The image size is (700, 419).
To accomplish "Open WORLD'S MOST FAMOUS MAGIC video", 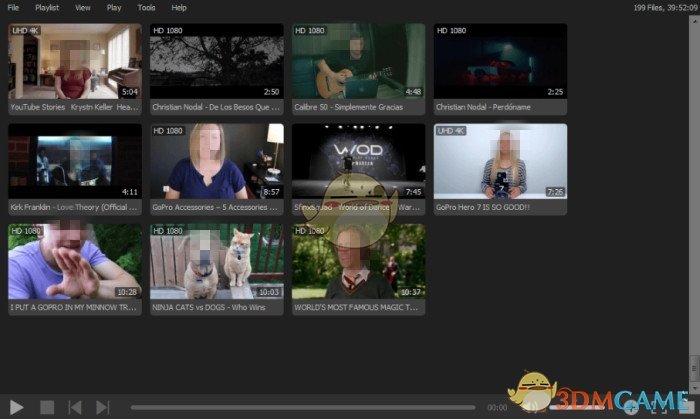I will 358,261.
